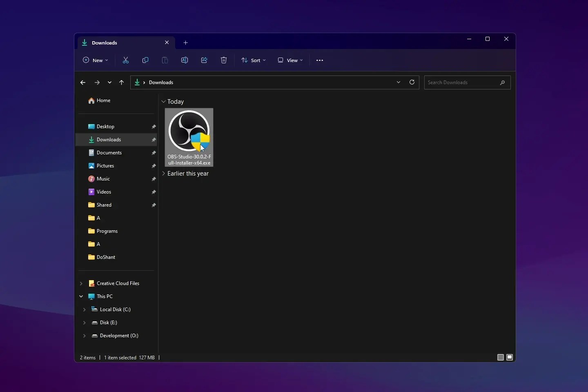Screen dimensions: 588x392
Task: Go up one folder level
Action: (x=121, y=82)
